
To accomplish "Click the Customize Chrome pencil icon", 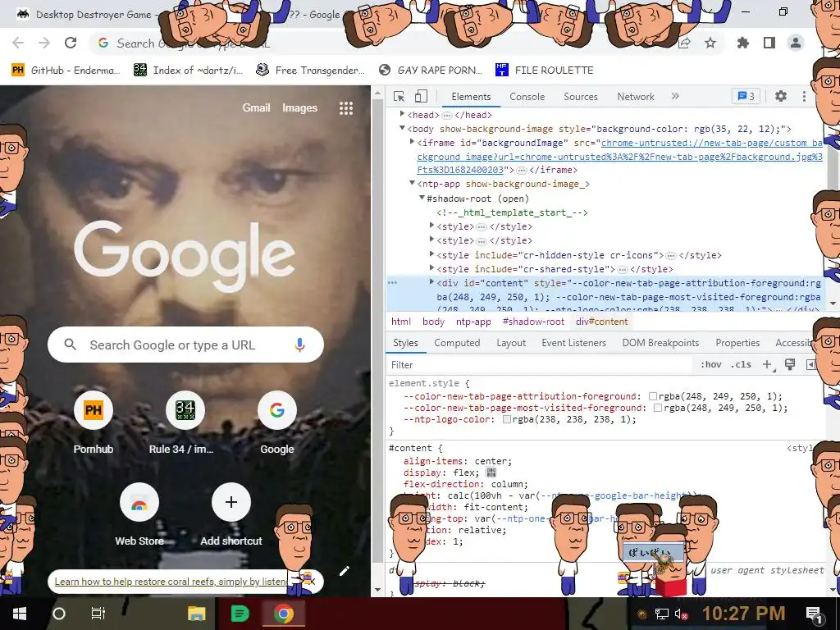I will coord(345,571).
